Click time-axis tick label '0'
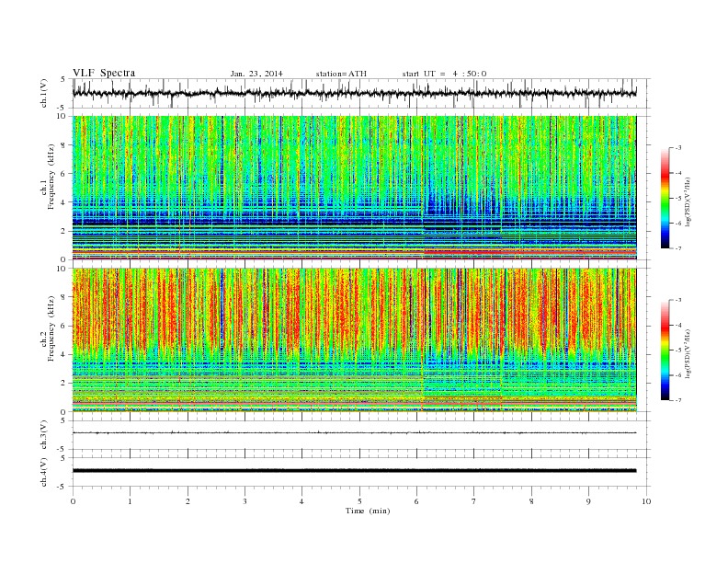The width and height of the screenshot is (728, 563). click(x=73, y=501)
